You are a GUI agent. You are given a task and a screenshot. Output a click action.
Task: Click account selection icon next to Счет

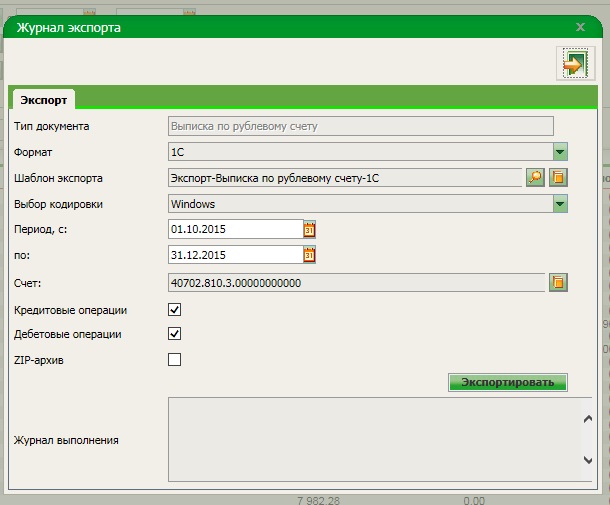(x=559, y=283)
